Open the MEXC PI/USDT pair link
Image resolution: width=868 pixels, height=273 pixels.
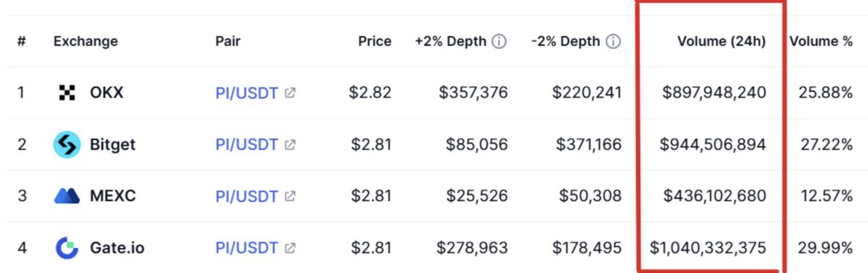click(247, 196)
